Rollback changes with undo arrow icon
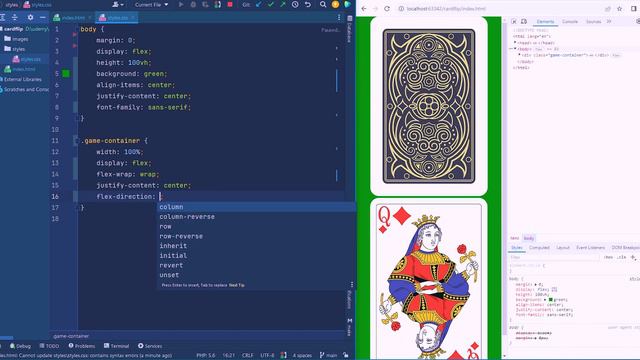Screen dimensions: 640x360 pyautogui.click(x=308, y=4)
